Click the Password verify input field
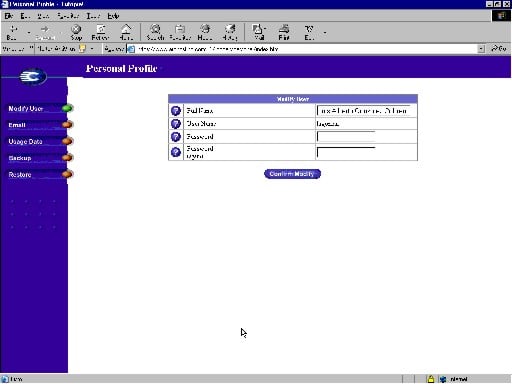The width and height of the screenshot is (512, 384). pos(346,152)
